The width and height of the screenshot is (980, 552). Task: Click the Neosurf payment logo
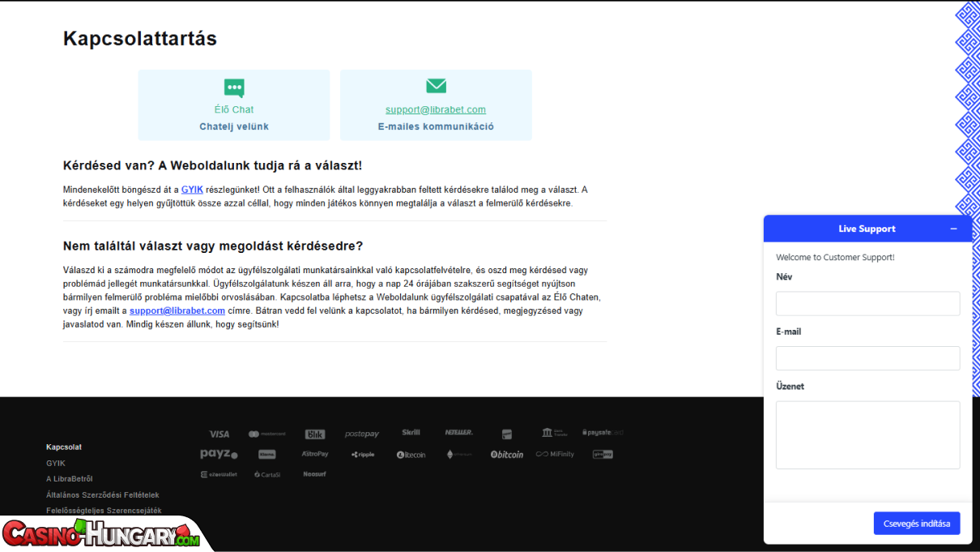pyautogui.click(x=315, y=474)
